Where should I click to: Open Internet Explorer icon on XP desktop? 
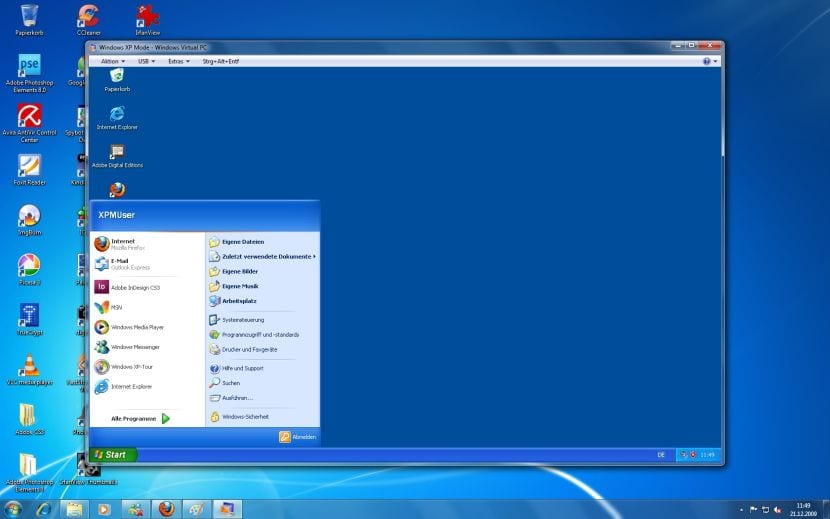click(117, 118)
